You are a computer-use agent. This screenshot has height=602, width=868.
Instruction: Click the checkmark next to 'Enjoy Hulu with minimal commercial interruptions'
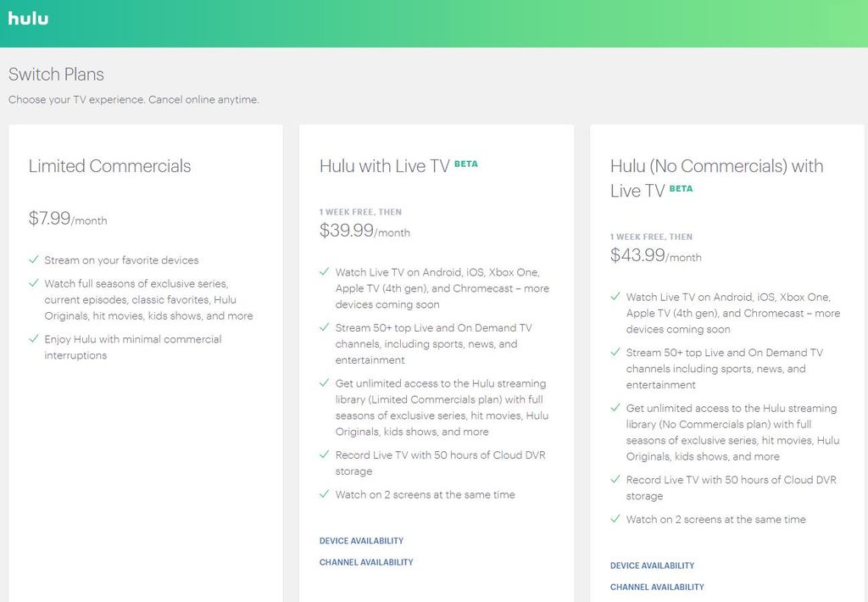pos(35,339)
